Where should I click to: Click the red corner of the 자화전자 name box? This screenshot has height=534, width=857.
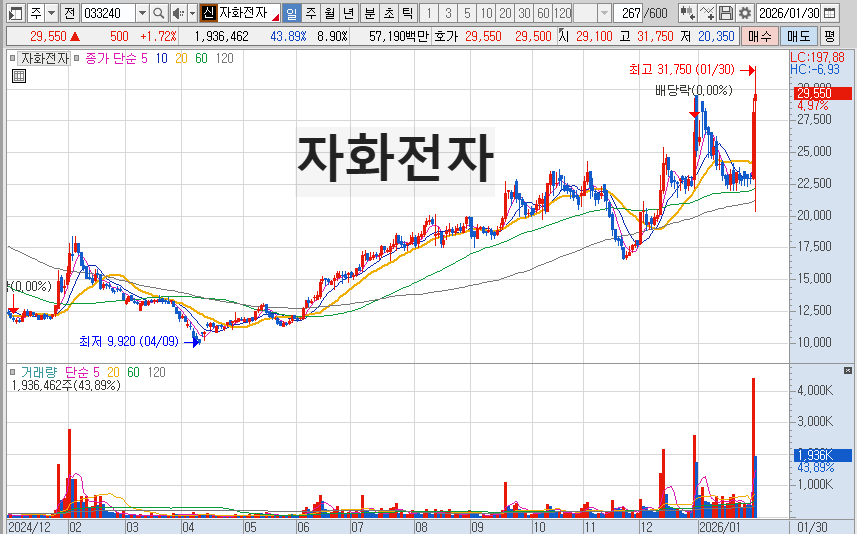click(276, 18)
